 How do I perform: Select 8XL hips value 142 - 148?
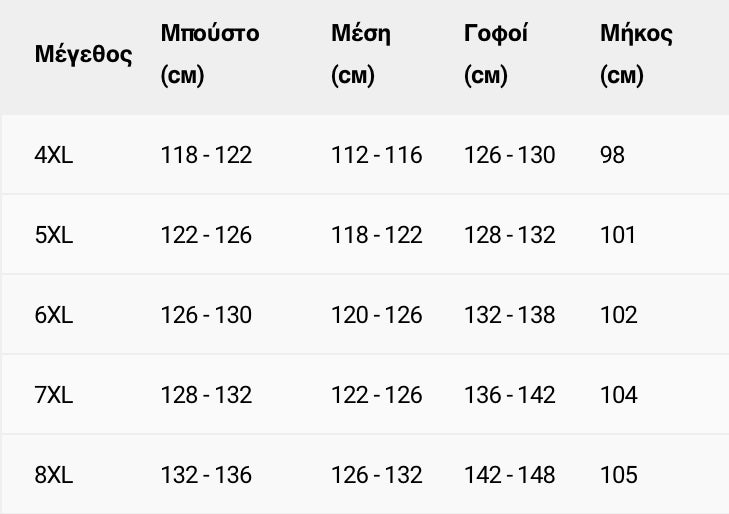pyautogui.click(x=510, y=474)
